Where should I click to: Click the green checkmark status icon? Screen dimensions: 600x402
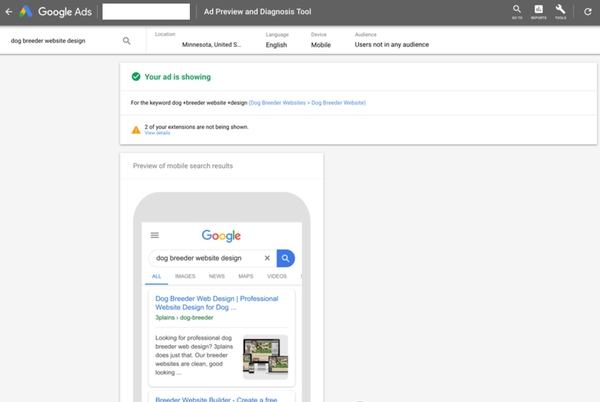pos(136,77)
